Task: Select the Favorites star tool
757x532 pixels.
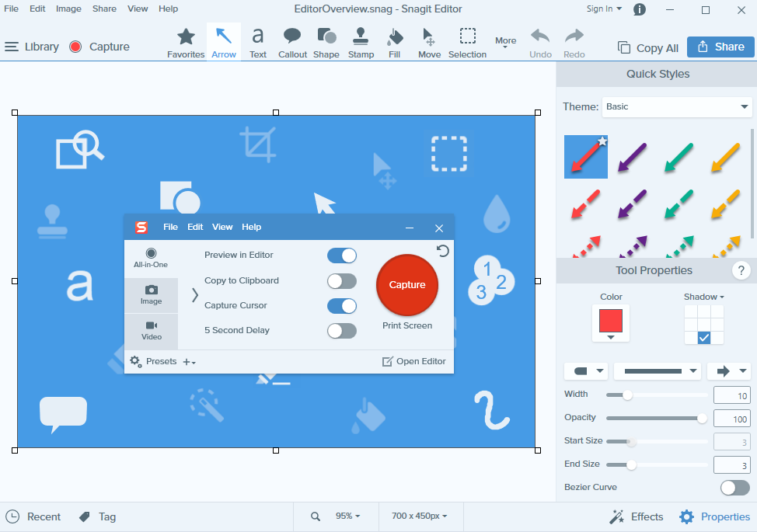Action: [x=186, y=43]
